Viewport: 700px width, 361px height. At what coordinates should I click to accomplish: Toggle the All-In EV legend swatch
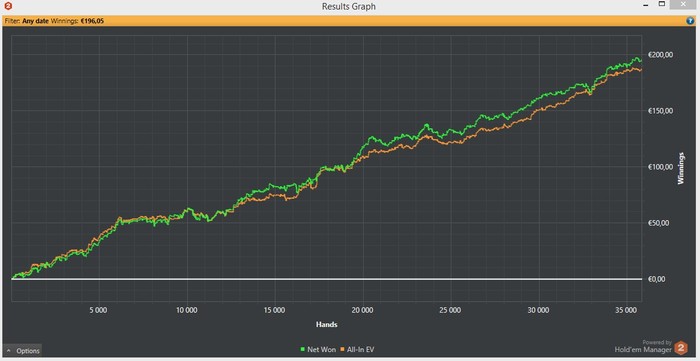pos(343,350)
